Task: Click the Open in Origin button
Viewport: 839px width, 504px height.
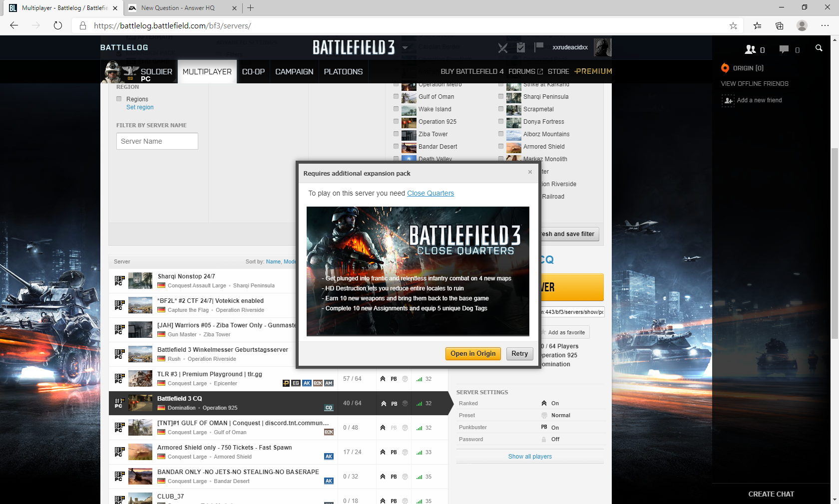Action: point(472,354)
